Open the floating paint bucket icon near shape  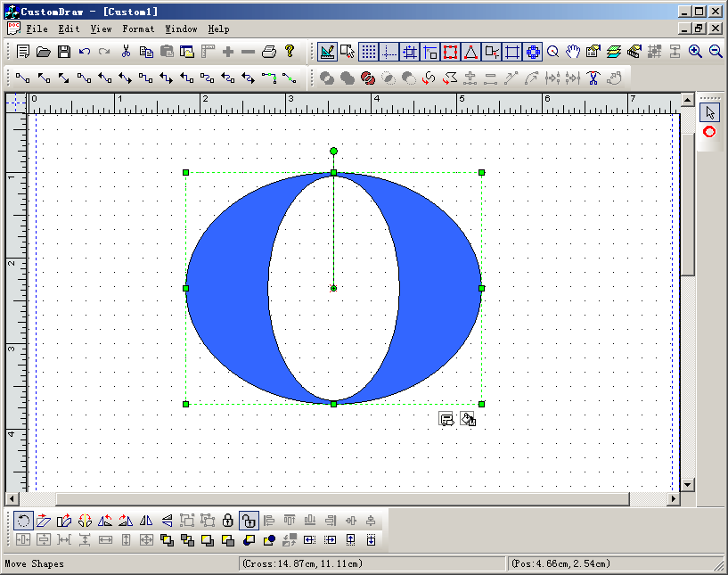coord(468,419)
